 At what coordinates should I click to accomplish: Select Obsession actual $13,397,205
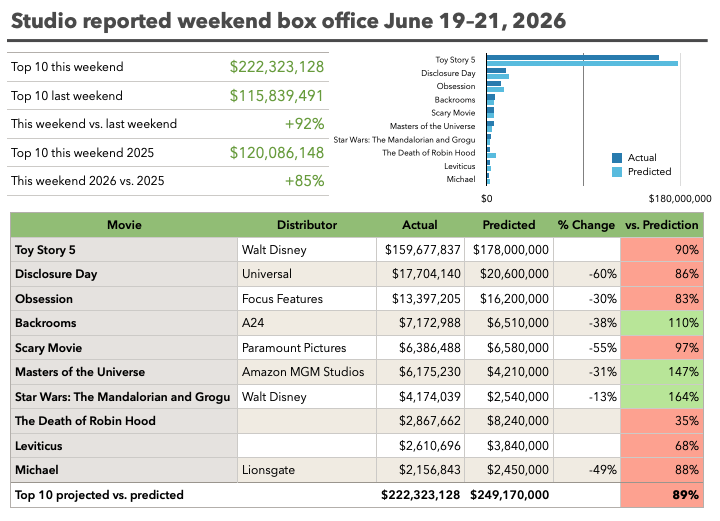point(421,299)
